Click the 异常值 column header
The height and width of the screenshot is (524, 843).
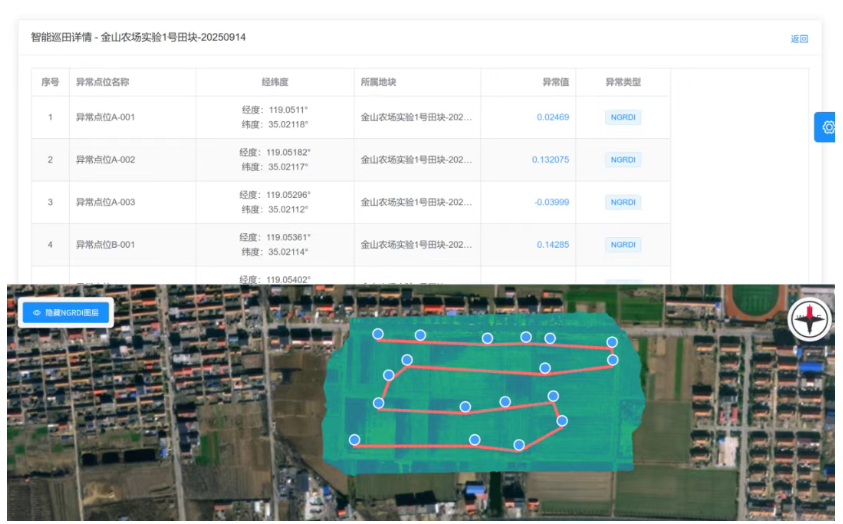tap(555, 82)
